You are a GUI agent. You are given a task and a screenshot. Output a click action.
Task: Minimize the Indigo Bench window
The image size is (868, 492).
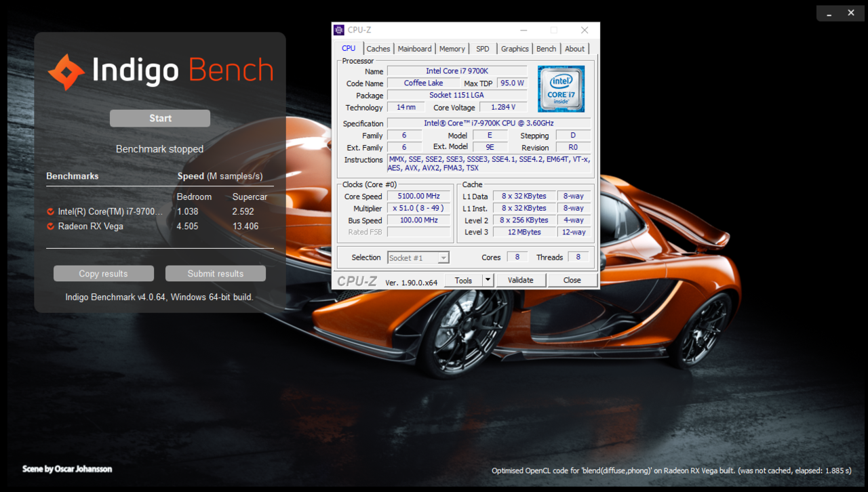coord(830,13)
